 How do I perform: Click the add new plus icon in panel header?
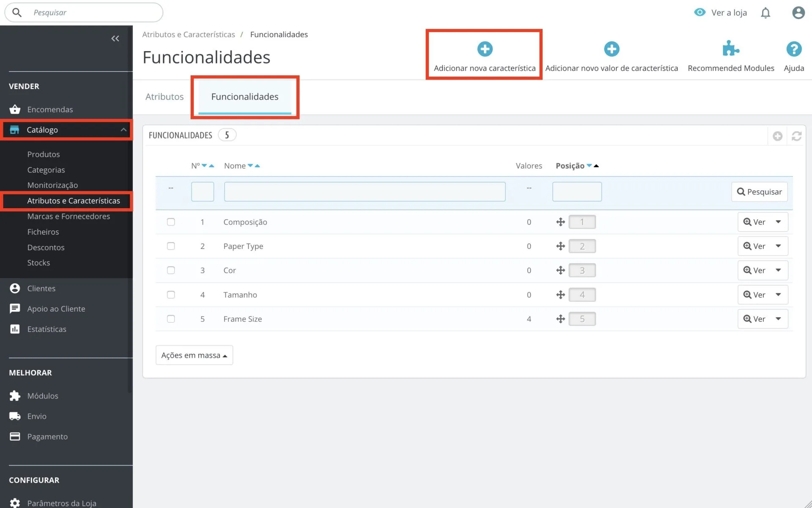(777, 136)
